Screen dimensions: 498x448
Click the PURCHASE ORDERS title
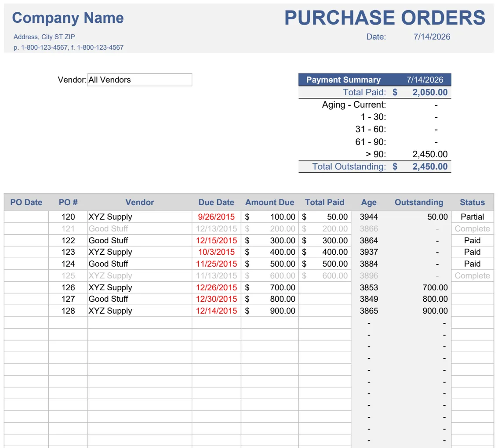385,18
